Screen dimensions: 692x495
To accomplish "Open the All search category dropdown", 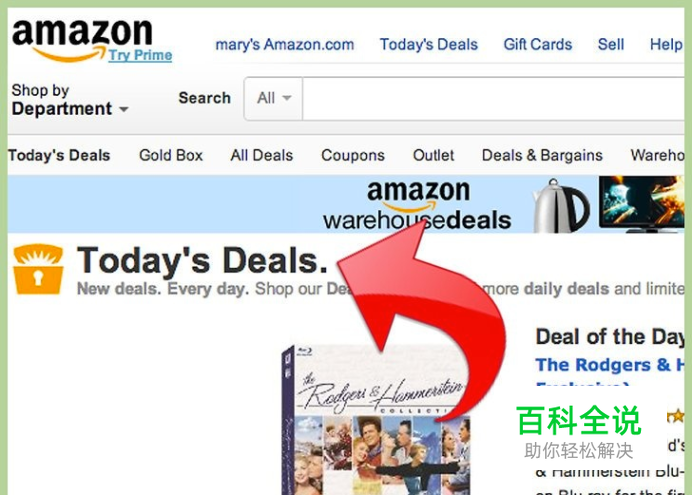I will (274, 98).
